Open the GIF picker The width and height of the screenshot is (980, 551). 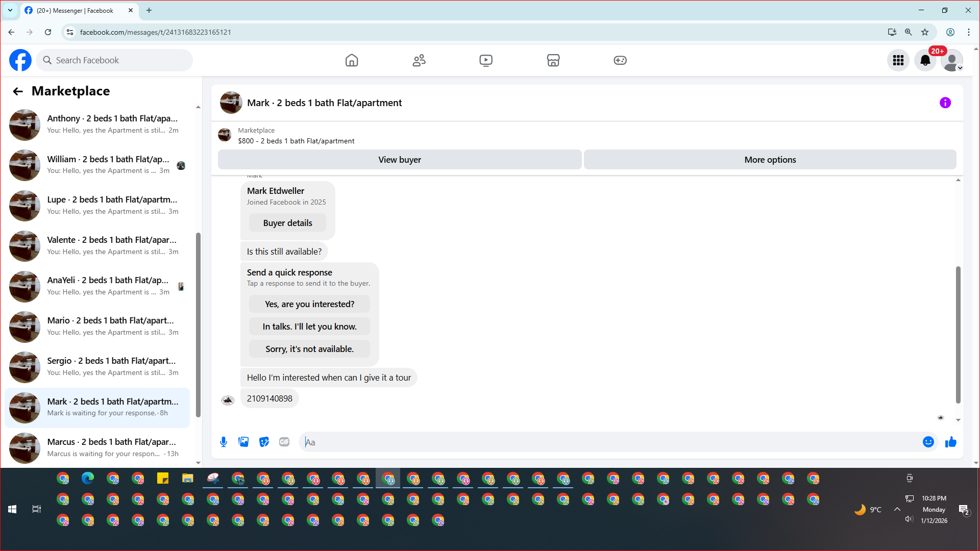(x=284, y=442)
